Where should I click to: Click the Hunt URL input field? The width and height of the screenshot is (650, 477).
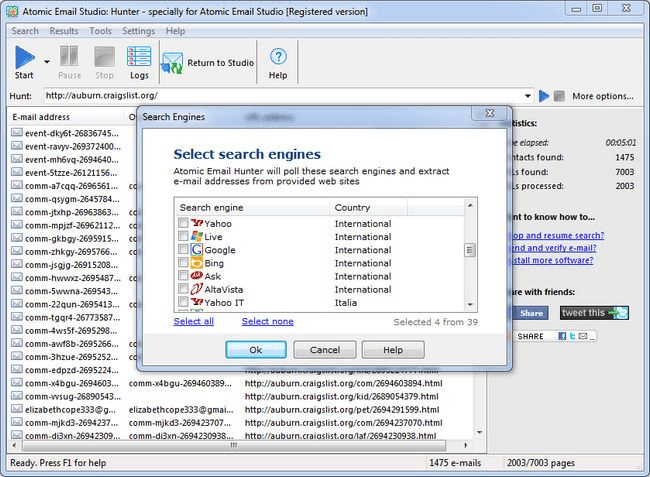tap(283, 96)
